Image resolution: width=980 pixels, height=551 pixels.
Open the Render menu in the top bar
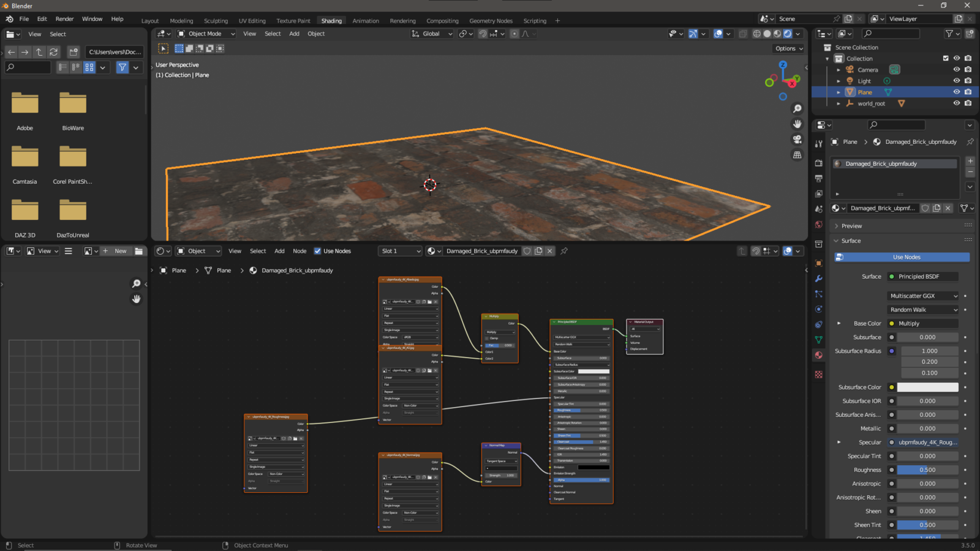pyautogui.click(x=64, y=19)
